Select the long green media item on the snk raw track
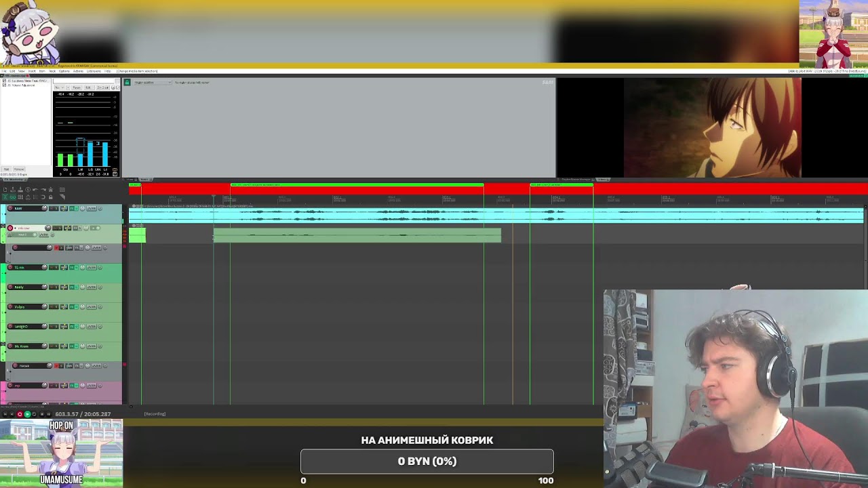This screenshot has width=868, height=488. (x=357, y=235)
